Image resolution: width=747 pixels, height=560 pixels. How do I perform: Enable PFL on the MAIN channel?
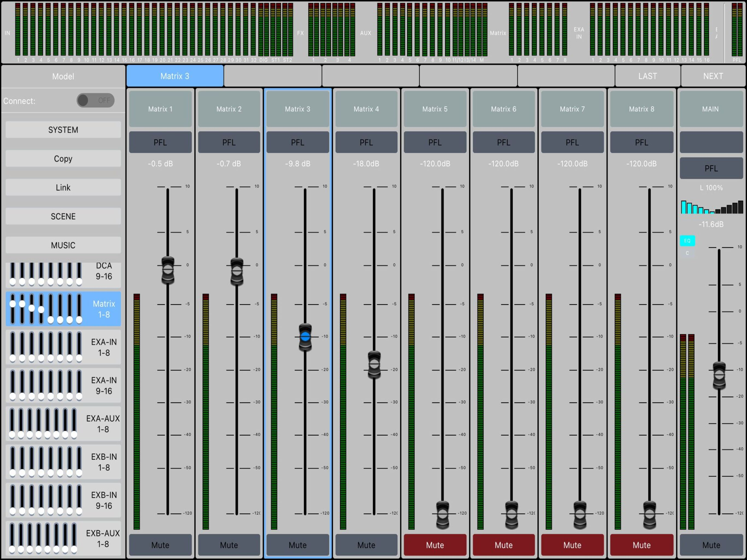tap(711, 168)
